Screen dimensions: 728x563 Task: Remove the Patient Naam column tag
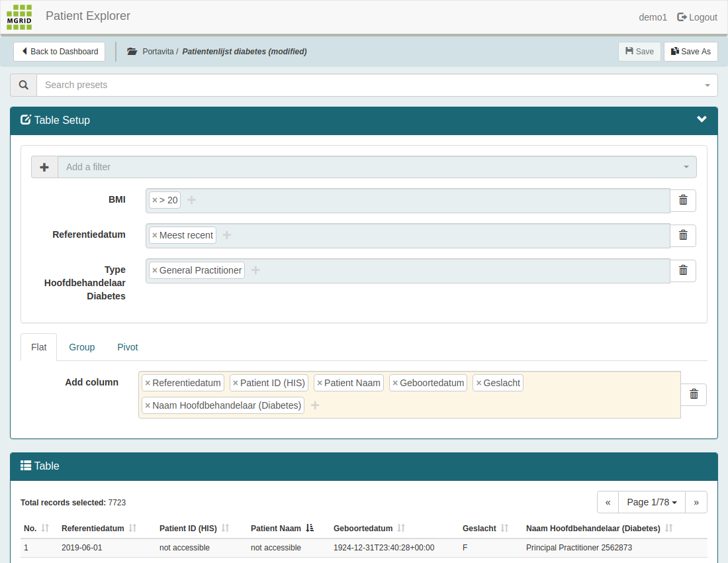point(320,384)
